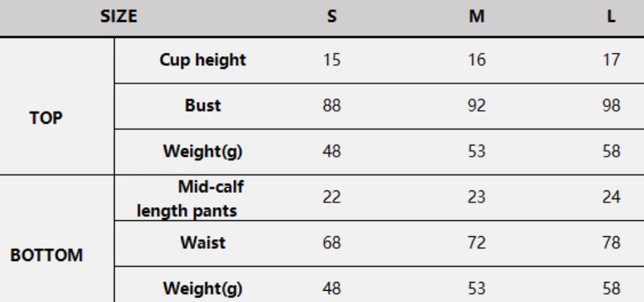Screen dimensions: 644x302
Task: Select Waist value 68 for S
Action: coord(331,243)
